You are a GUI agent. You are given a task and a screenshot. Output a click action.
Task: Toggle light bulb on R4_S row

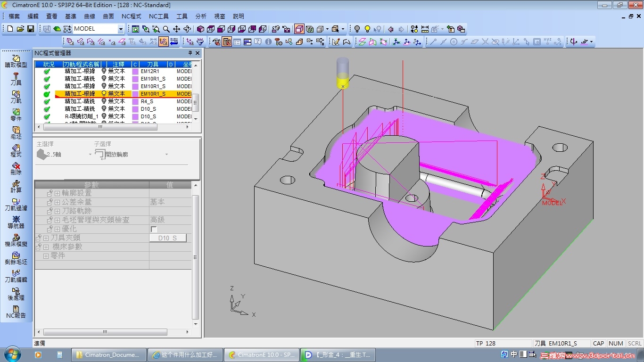coord(104,101)
